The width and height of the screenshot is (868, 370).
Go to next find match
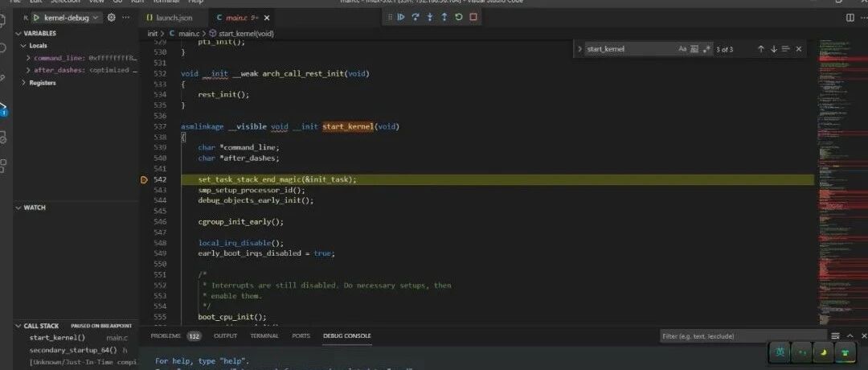tap(773, 49)
